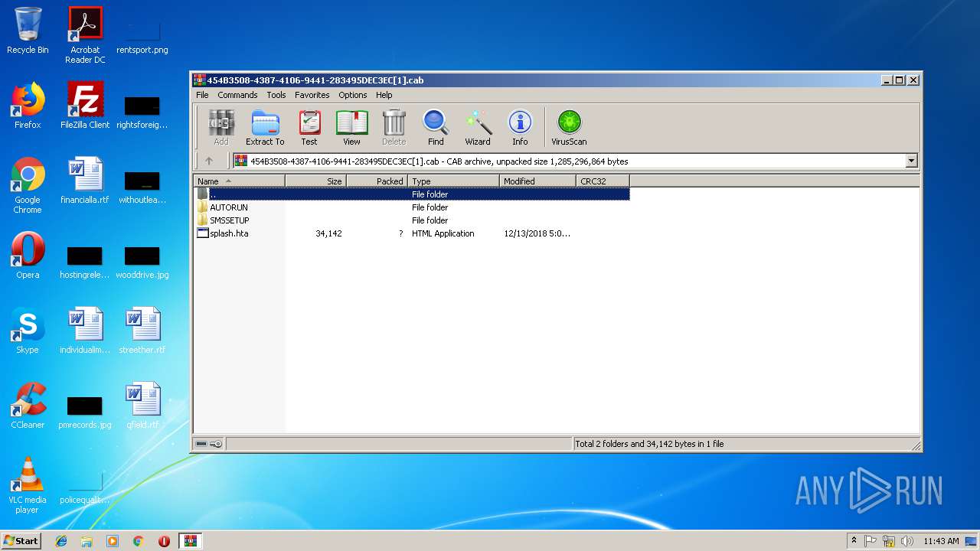Click the archive path field text
The width and height of the screenshot is (980, 551).
[x=439, y=161]
